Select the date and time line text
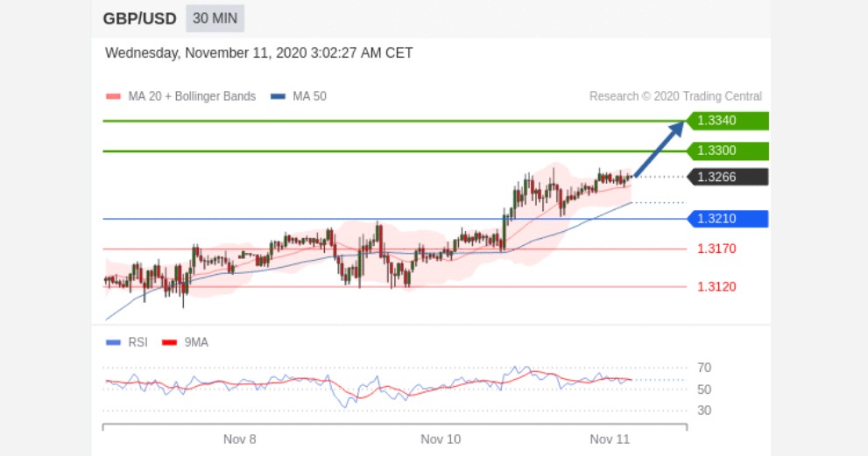868x456 pixels. tap(259, 53)
